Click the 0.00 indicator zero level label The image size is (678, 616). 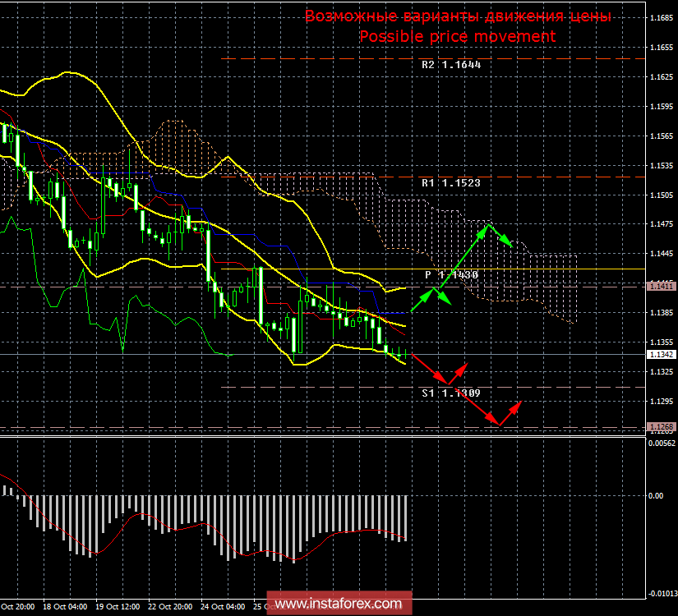[656, 496]
